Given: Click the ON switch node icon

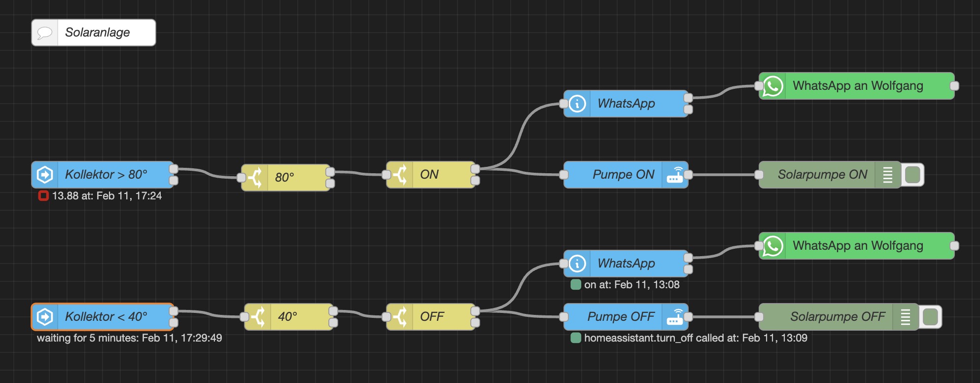Looking at the screenshot, I should 400,174.
